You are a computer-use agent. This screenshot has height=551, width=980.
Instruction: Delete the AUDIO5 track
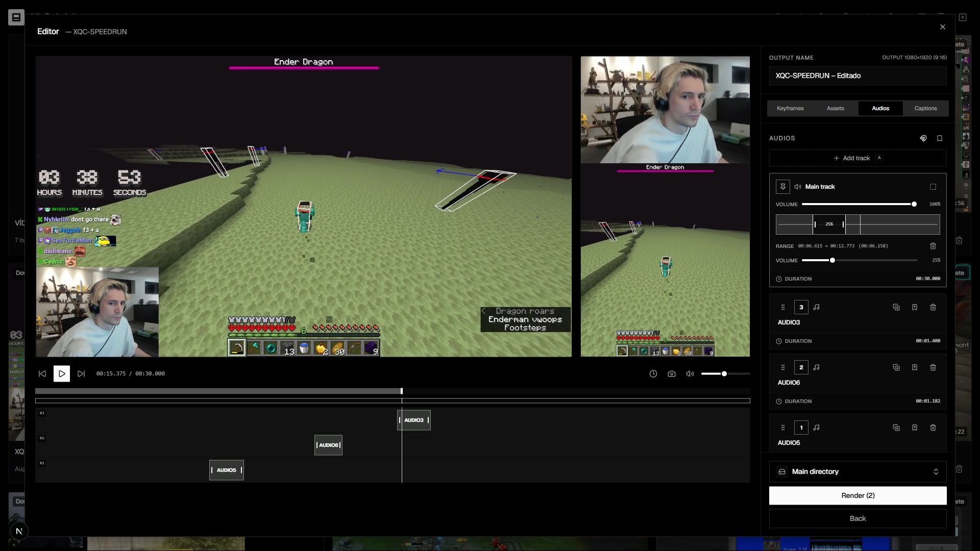pyautogui.click(x=933, y=428)
